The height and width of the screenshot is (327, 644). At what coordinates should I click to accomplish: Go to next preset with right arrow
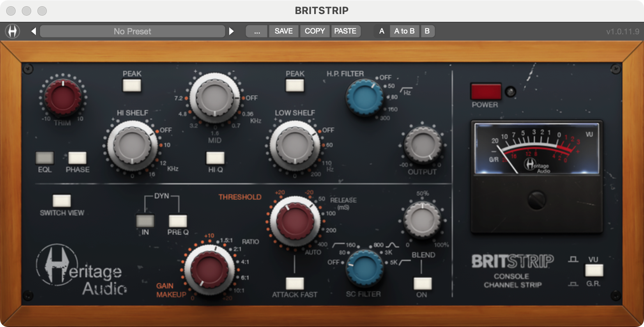231,31
